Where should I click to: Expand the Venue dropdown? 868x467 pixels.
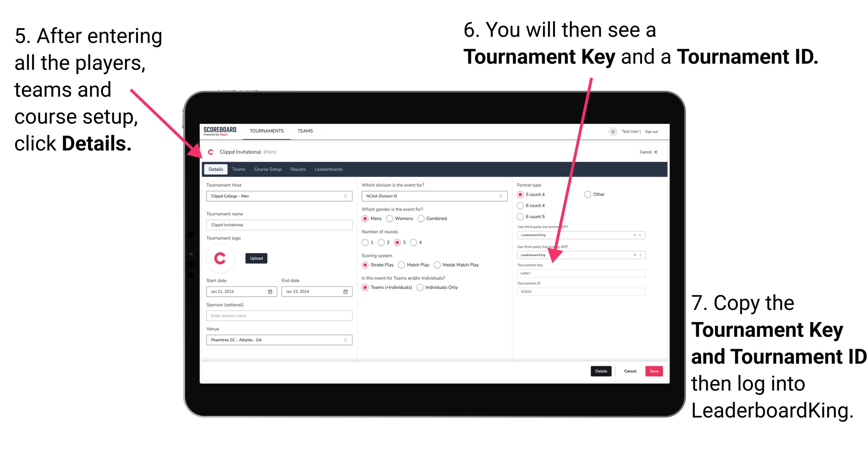tap(346, 340)
